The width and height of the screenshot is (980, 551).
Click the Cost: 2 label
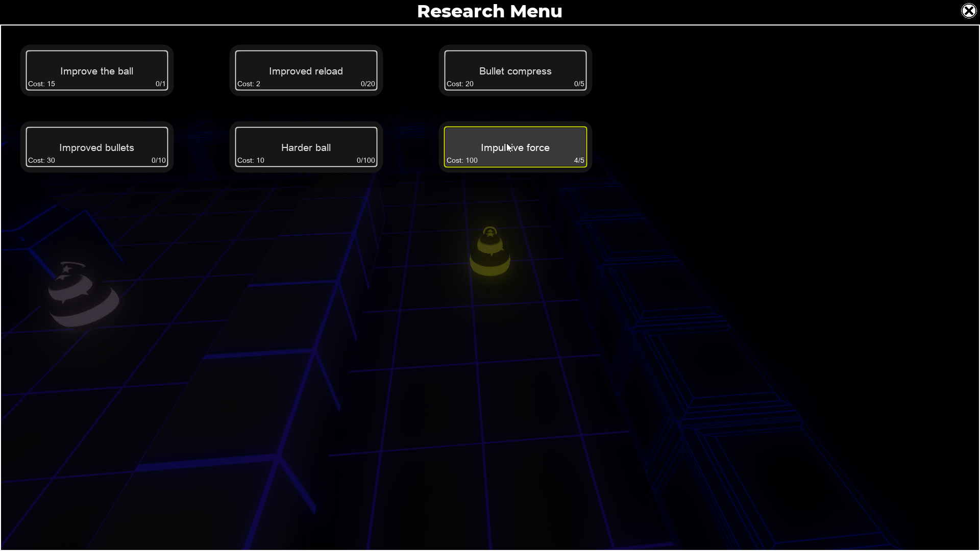(x=249, y=84)
